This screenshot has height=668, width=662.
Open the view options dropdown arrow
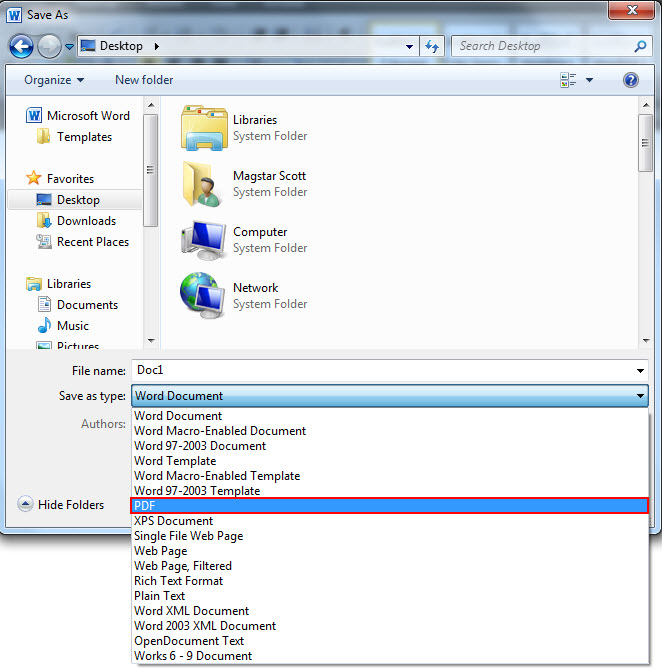[590, 80]
